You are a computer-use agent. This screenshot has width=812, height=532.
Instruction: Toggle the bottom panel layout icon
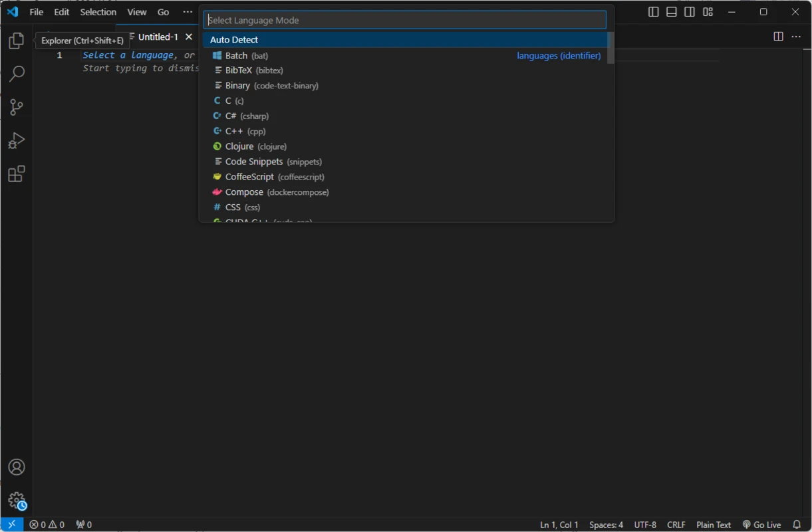[672, 12]
